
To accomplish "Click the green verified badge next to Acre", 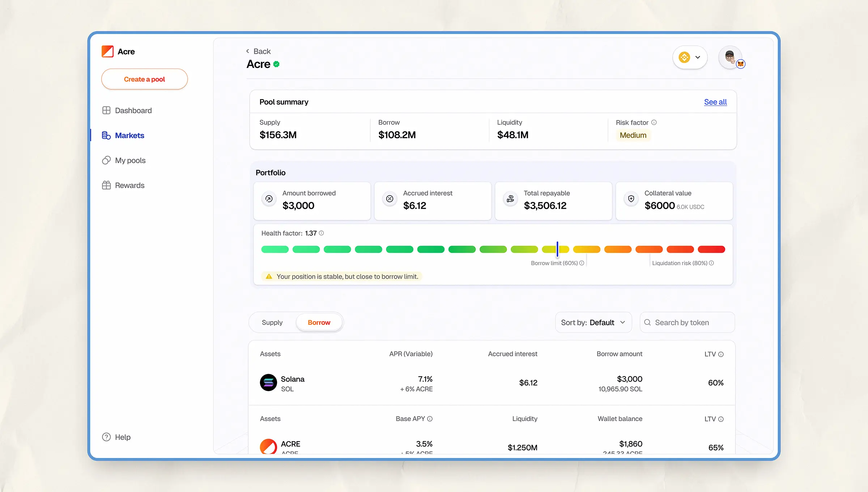I will pyautogui.click(x=276, y=64).
